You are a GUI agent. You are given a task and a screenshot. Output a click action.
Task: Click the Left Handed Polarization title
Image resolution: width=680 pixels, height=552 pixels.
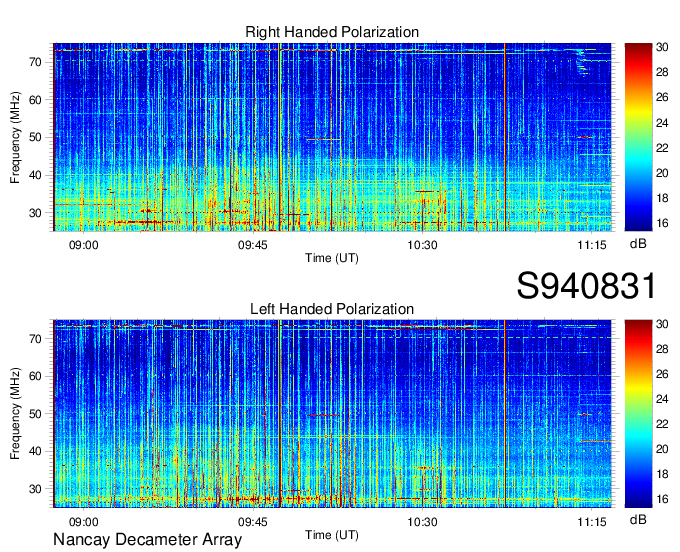(x=332, y=309)
